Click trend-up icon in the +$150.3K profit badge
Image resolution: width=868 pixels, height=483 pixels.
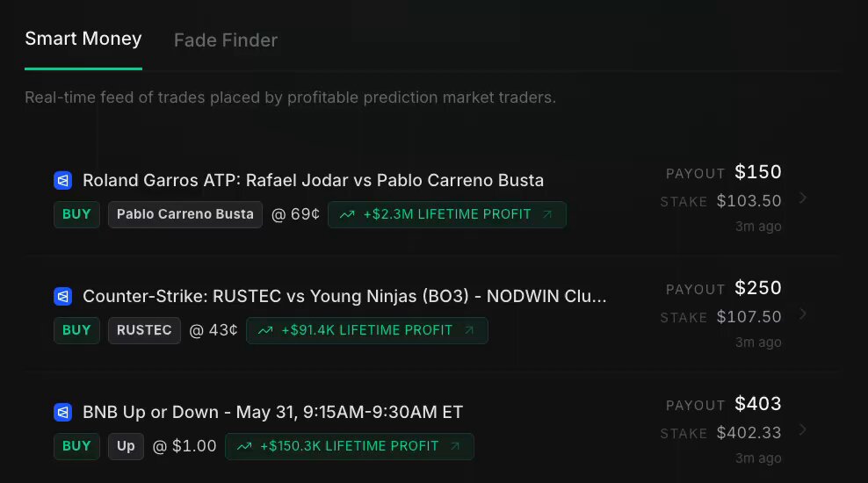(244, 446)
